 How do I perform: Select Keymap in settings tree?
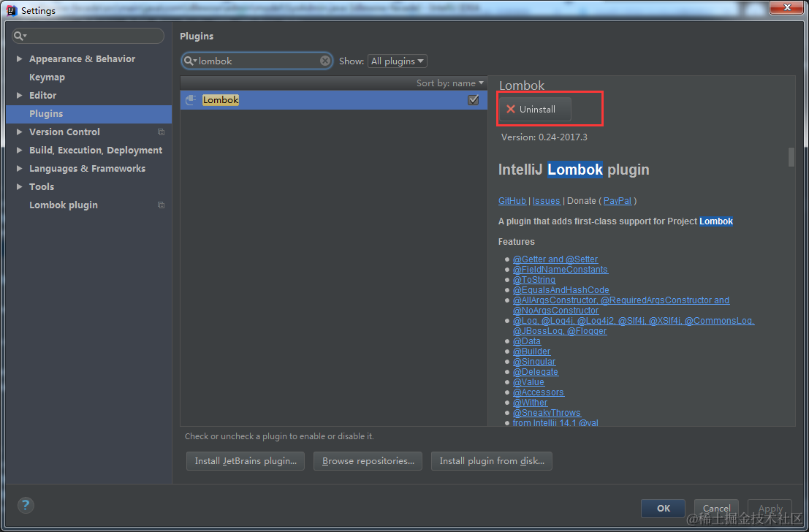[47, 77]
